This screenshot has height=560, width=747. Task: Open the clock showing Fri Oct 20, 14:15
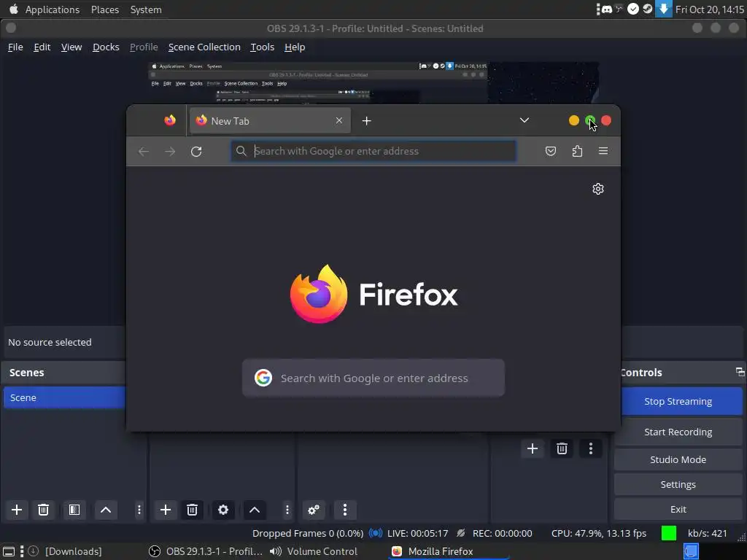click(709, 9)
